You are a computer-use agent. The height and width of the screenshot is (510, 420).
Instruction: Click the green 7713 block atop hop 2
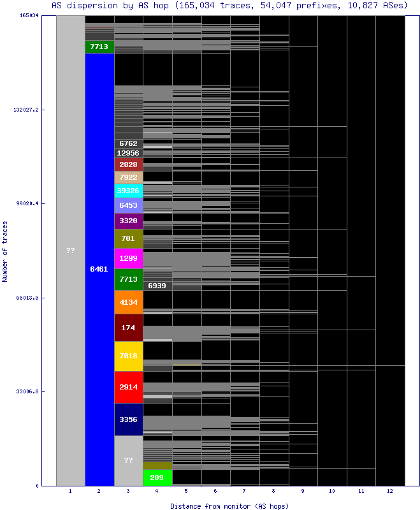pos(99,47)
